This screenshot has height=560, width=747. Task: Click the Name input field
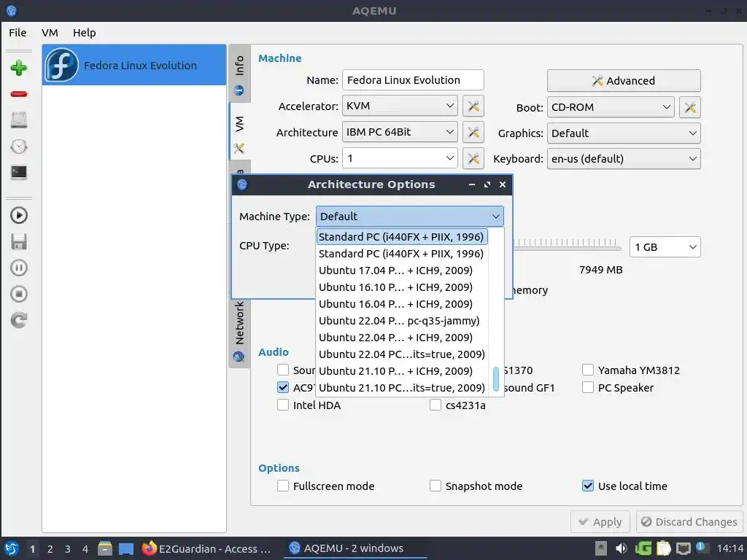413,80
